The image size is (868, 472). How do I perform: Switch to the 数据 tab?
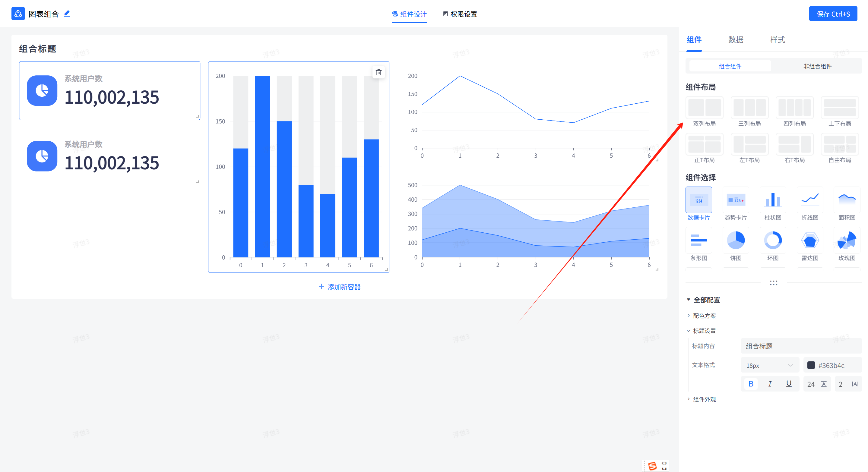pos(736,40)
